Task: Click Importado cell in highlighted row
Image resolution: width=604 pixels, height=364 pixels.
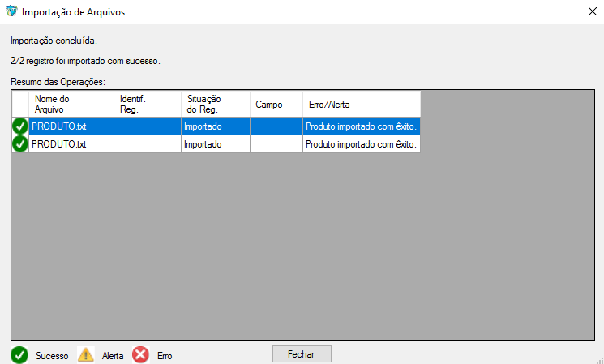Action: click(216, 126)
